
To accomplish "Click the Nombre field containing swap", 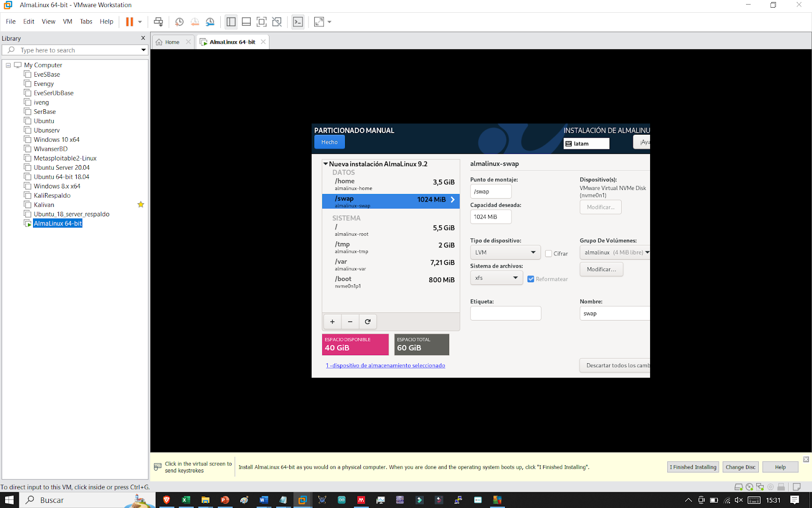I will tap(615, 313).
